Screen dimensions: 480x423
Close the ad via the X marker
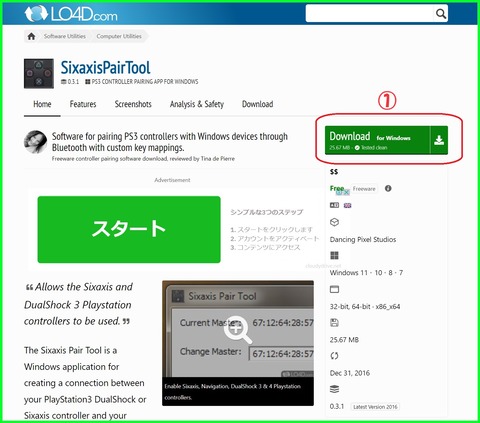[x=347, y=192]
